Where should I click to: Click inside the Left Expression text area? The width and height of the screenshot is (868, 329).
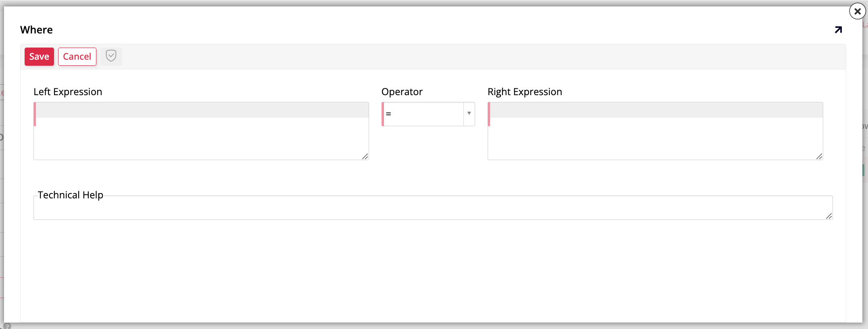[x=201, y=131]
